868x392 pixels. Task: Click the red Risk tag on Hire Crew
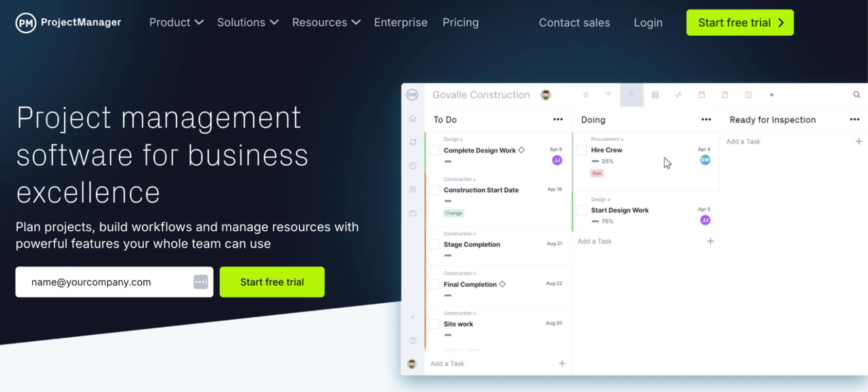(597, 173)
